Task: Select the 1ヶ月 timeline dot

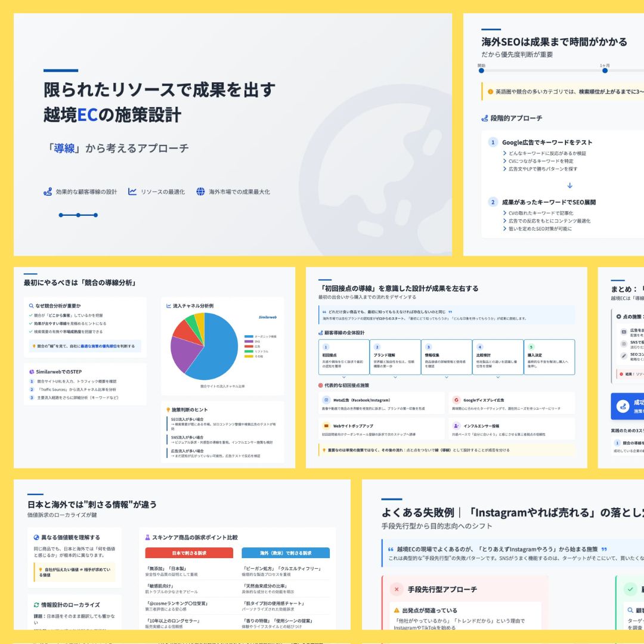Action: coord(605,70)
